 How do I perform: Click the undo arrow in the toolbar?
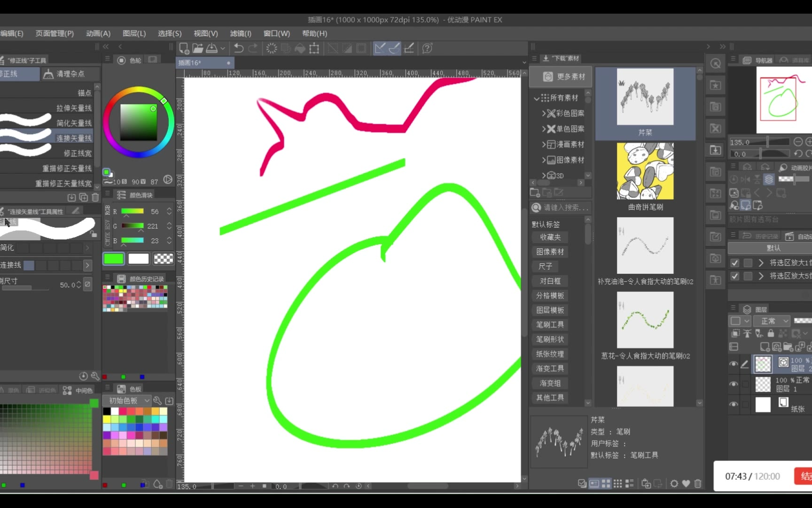(239, 48)
